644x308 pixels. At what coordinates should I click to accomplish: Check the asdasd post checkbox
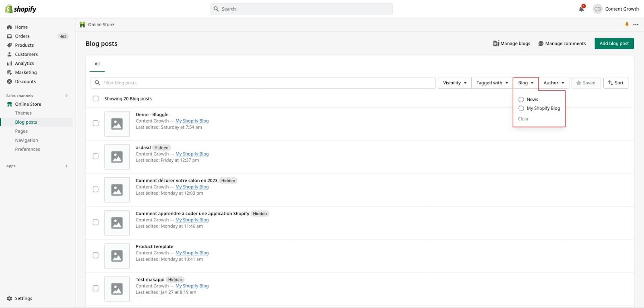click(x=95, y=156)
